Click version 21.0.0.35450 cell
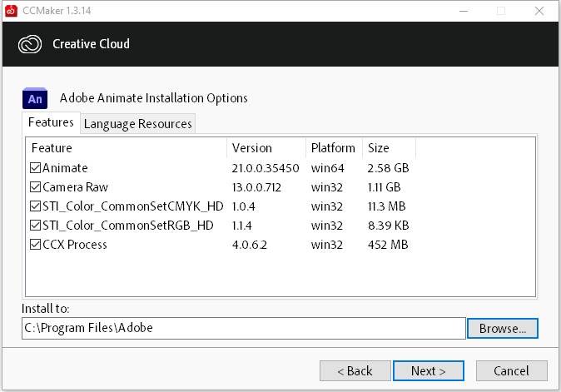The width and height of the screenshot is (561, 392). 266,168
